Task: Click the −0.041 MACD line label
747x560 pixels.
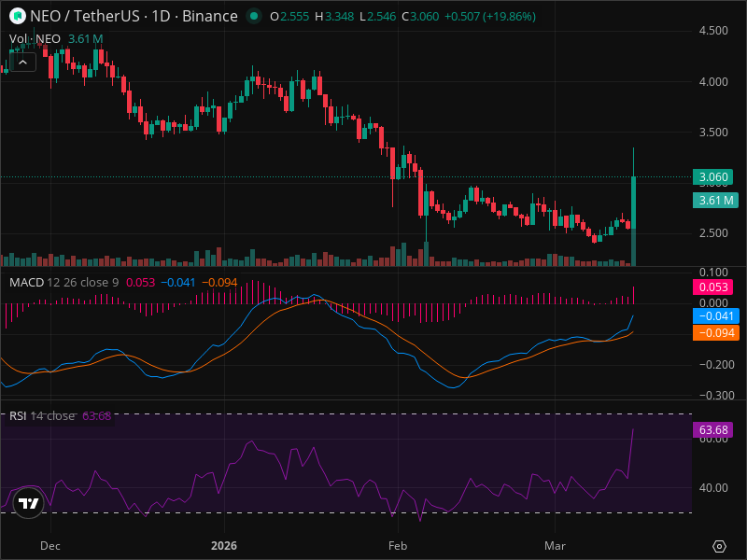Action: coord(715,315)
